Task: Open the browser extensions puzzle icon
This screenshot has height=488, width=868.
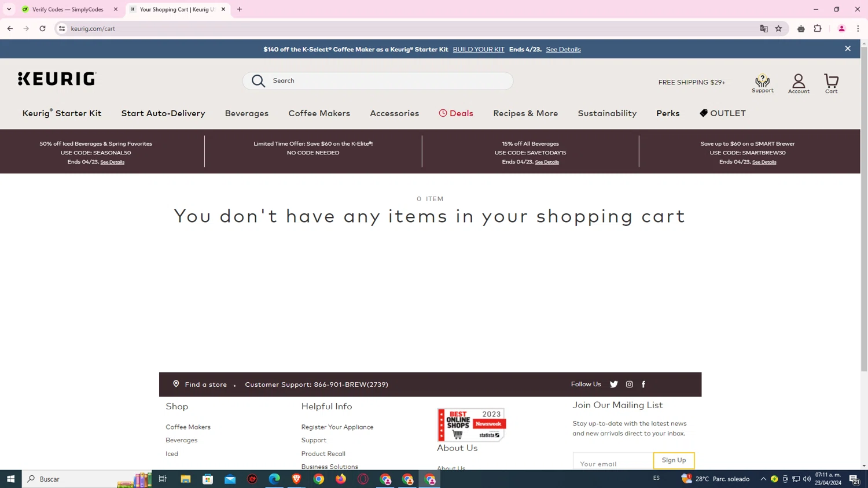Action: [818, 28]
